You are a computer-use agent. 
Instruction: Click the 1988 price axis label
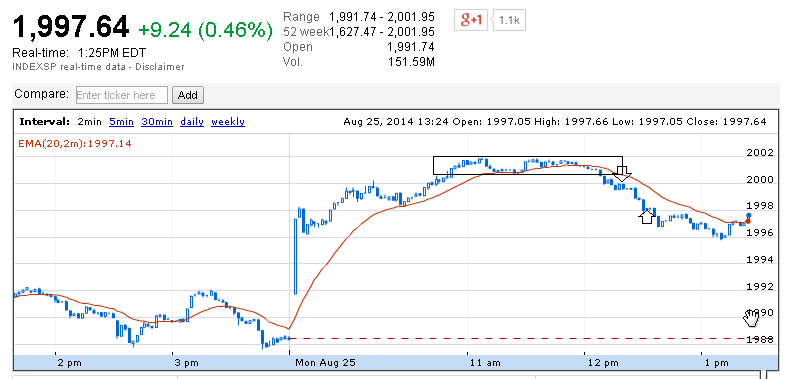click(759, 340)
